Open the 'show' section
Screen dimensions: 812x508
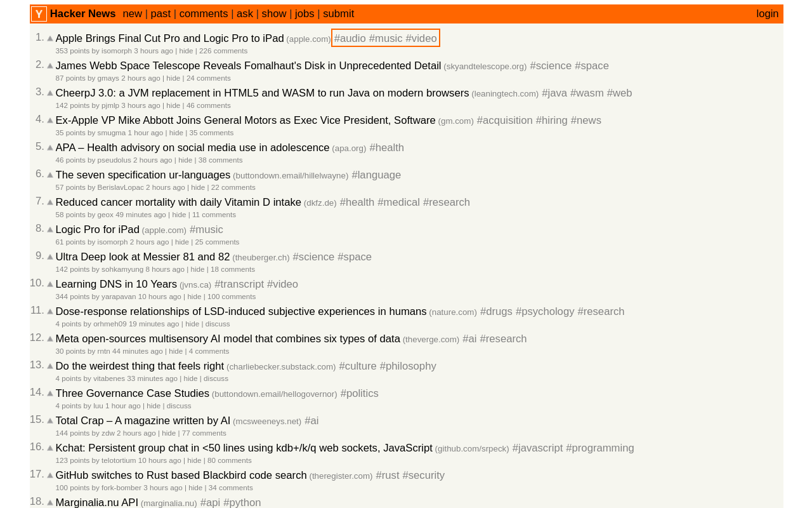click(274, 14)
